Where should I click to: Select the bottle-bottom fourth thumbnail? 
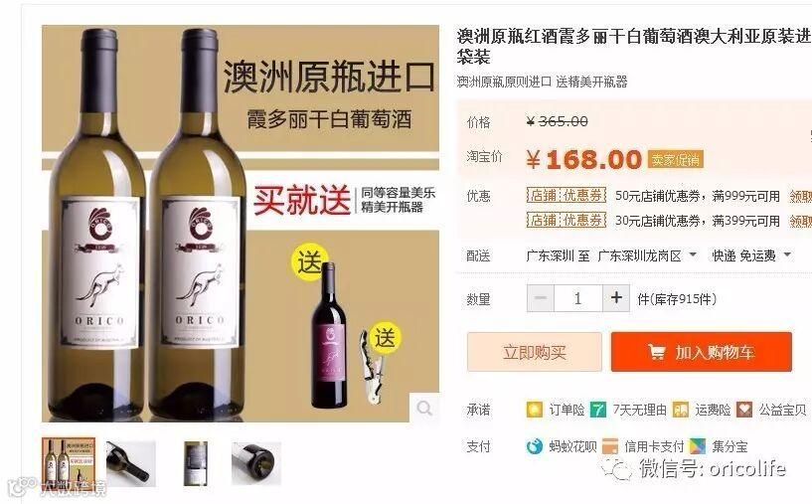(255, 463)
